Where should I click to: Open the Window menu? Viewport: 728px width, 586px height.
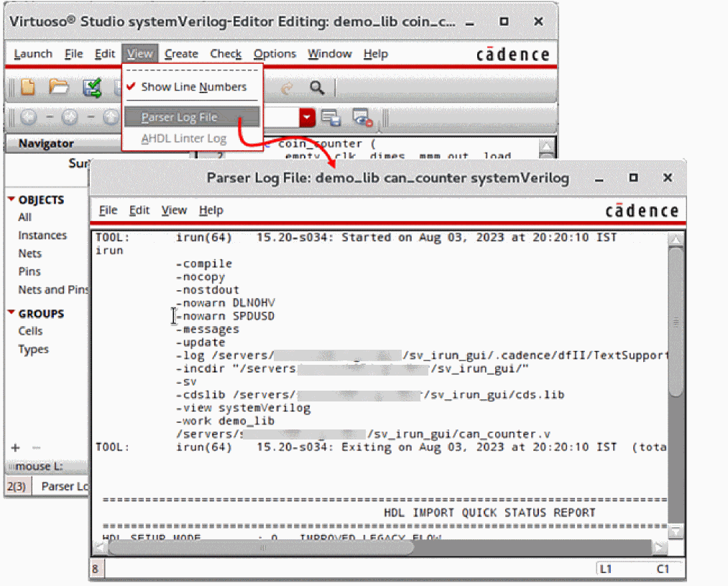[330, 54]
